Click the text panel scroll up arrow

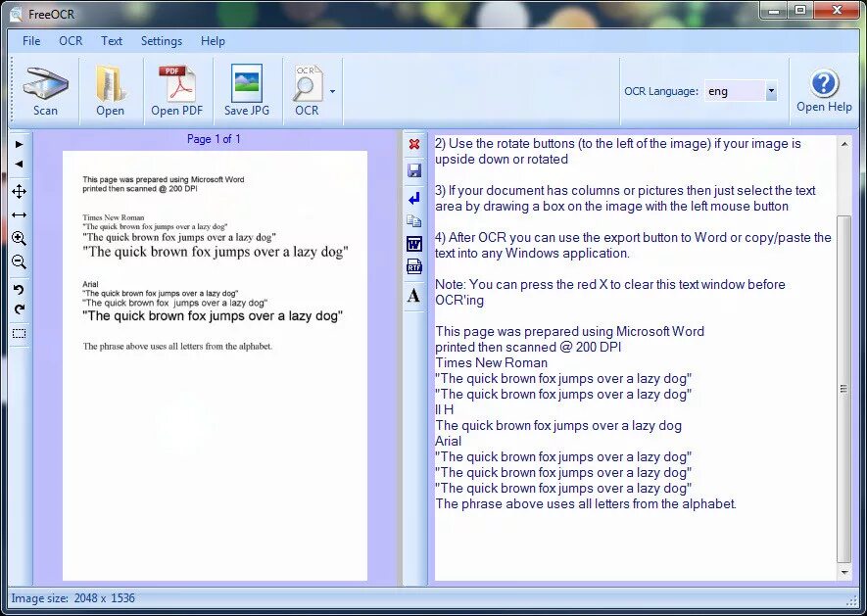pos(843,144)
